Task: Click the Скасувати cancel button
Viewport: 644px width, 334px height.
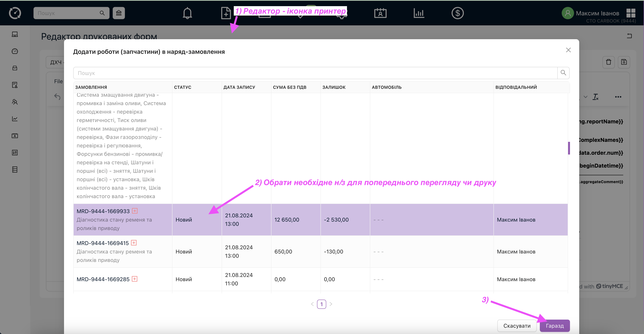Action: [517, 326]
